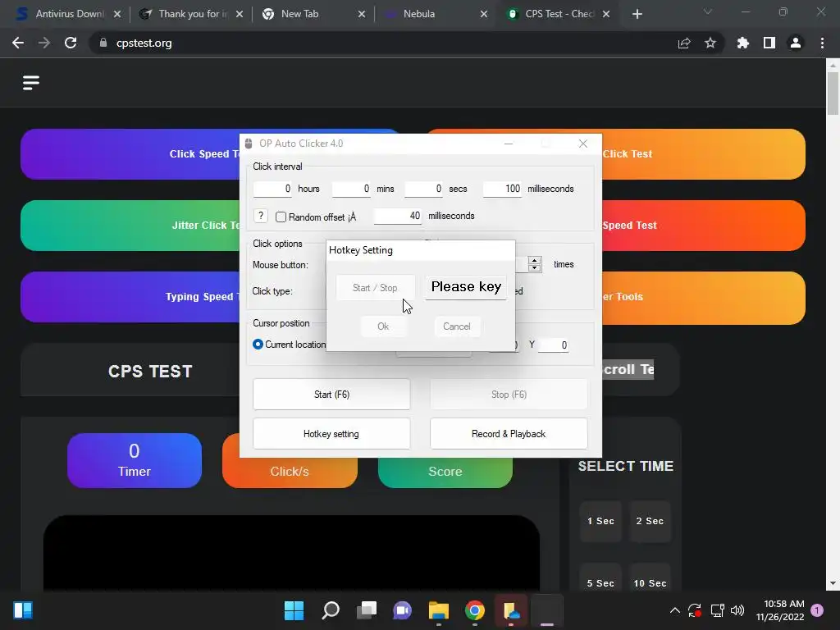Click Start / Stop in Hotkey Setting
This screenshot has height=630, width=840.
tap(375, 288)
